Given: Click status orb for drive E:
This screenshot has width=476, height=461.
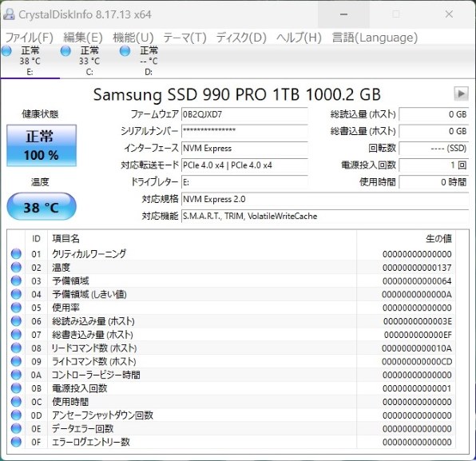Looking at the screenshot, I should tap(6, 51).
